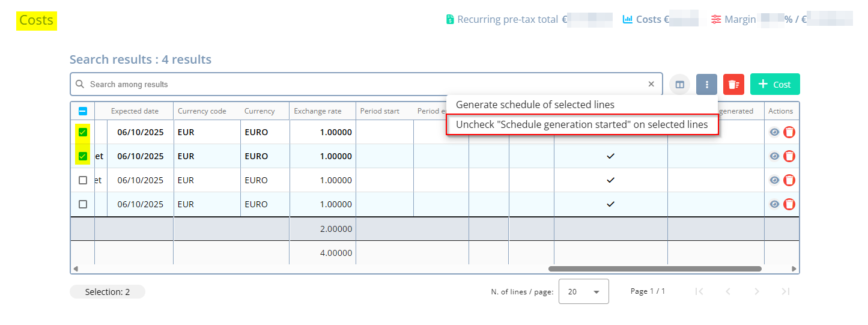The width and height of the screenshot is (868, 325).
Task: Tick the third row checkbox
Action: point(83,180)
